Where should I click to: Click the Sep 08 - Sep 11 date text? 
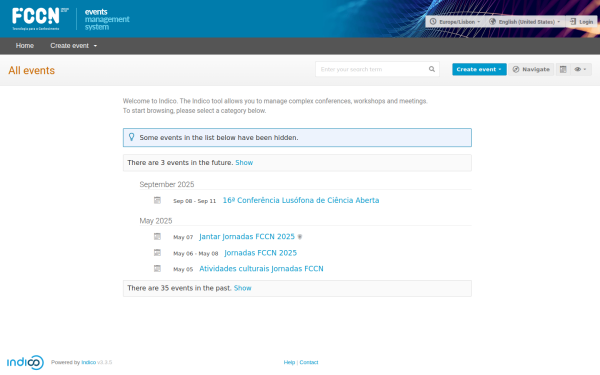point(194,201)
